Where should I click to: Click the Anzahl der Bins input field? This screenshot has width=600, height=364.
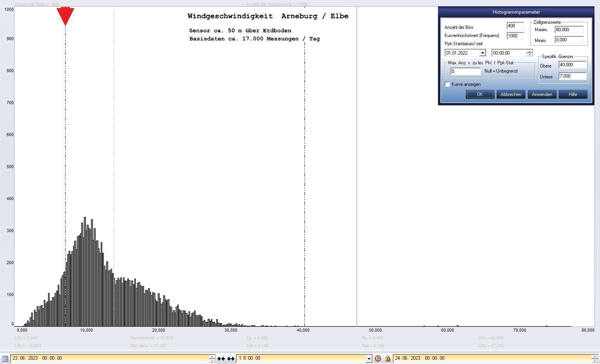tap(515, 26)
